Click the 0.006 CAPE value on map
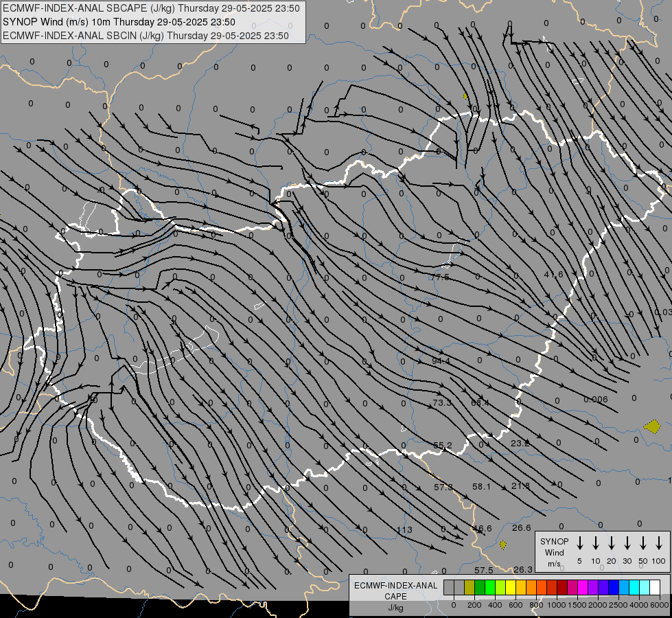This screenshot has width=672, height=618. point(596,400)
